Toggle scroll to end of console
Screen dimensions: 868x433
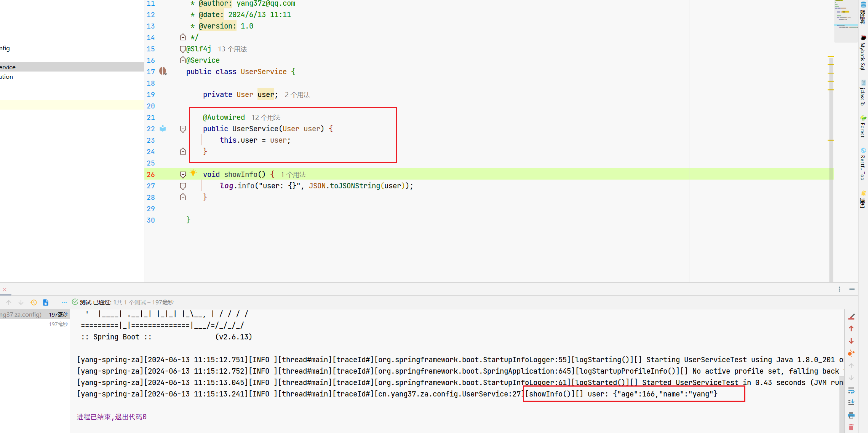851,403
